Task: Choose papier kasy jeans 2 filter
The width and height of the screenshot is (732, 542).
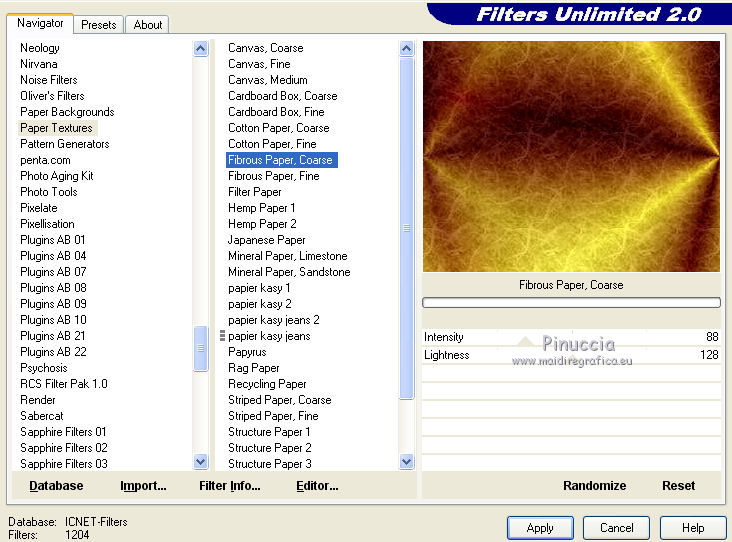Action: 274,320
